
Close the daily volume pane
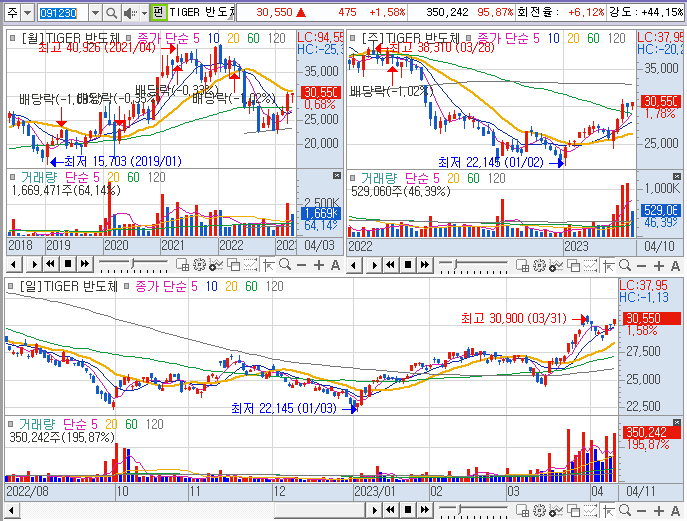pyautogui.click(x=677, y=422)
